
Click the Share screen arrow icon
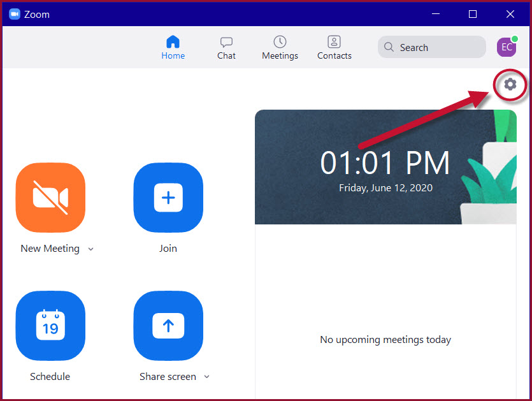coord(168,326)
